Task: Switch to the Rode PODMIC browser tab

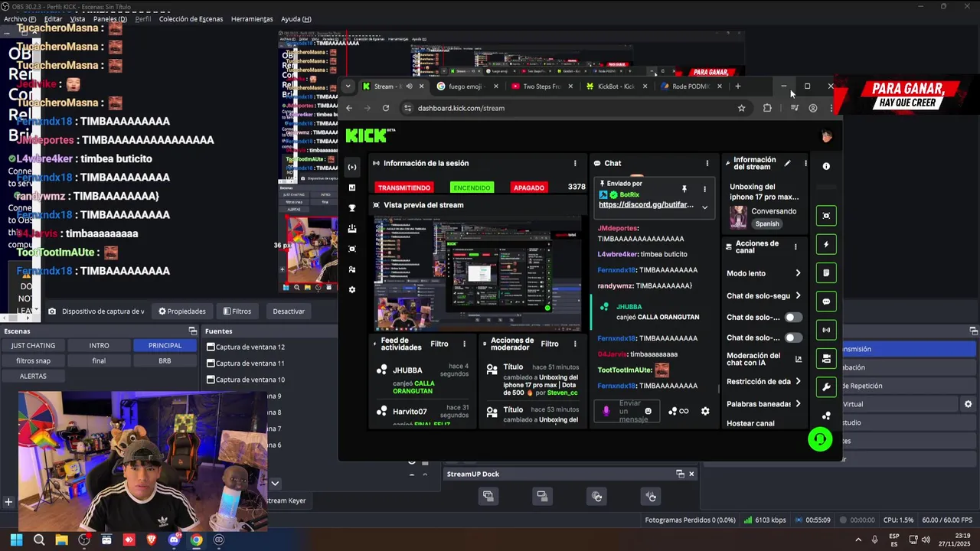Action: 691,86
